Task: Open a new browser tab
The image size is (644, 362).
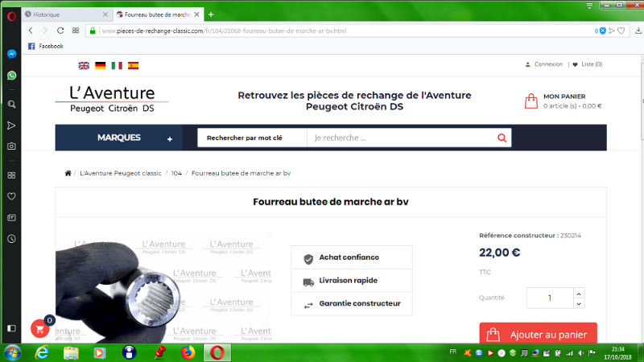Action: coord(211,14)
